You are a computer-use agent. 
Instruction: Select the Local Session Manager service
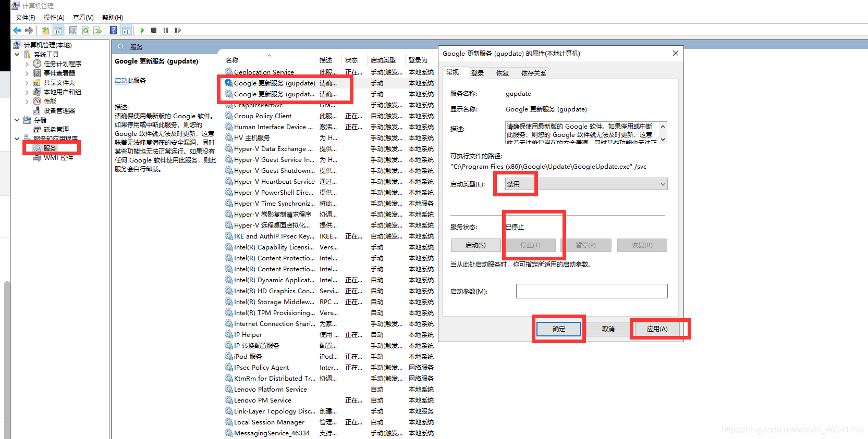[329, 422]
